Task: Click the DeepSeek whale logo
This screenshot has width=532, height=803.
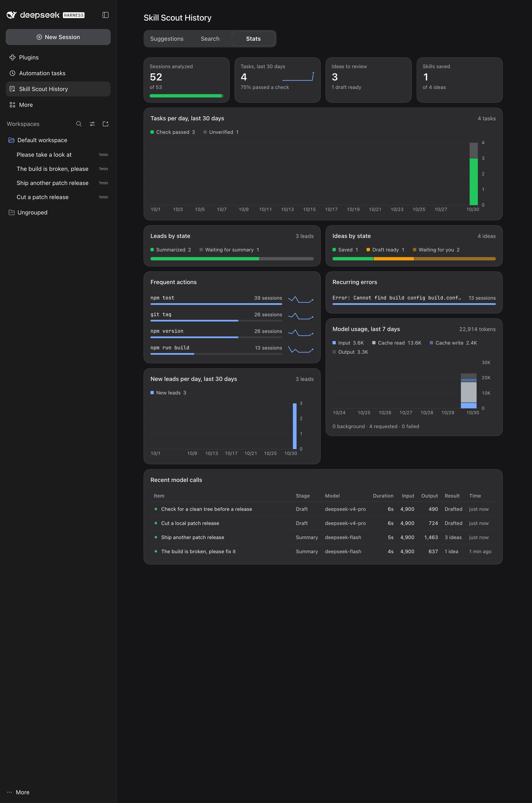Action: [x=12, y=15]
